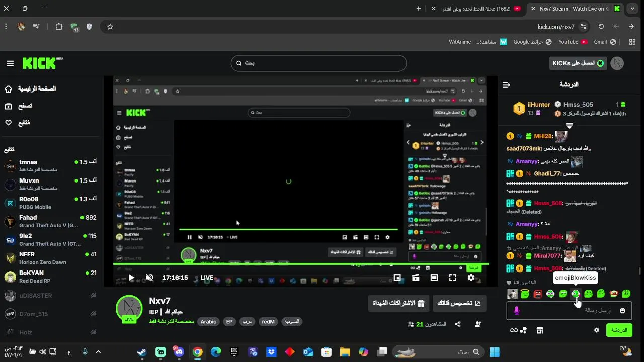The width and height of the screenshot is (644, 362).
Task: Open WitAnime bookmark
Action: (478, 42)
